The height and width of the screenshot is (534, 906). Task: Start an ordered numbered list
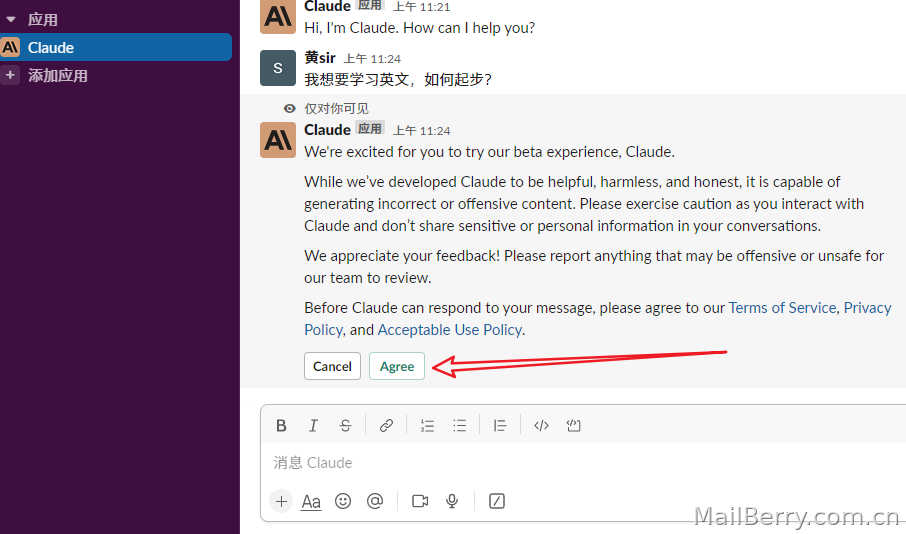tap(427, 426)
